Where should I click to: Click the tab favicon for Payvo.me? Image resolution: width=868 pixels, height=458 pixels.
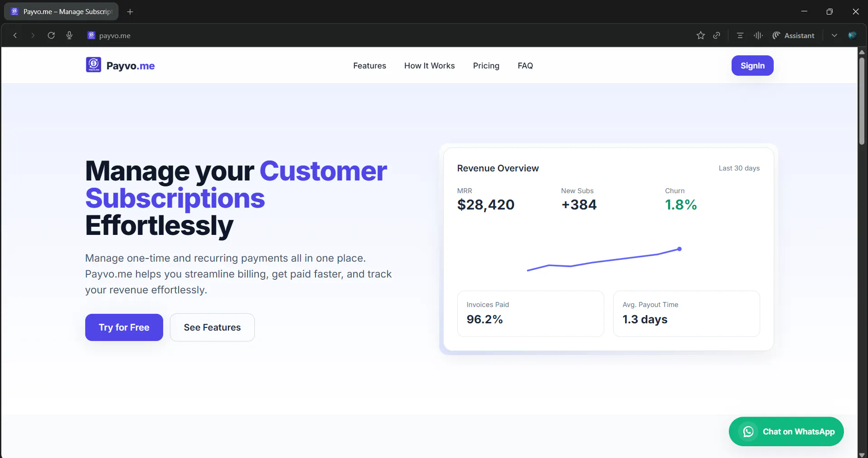(x=15, y=11)
